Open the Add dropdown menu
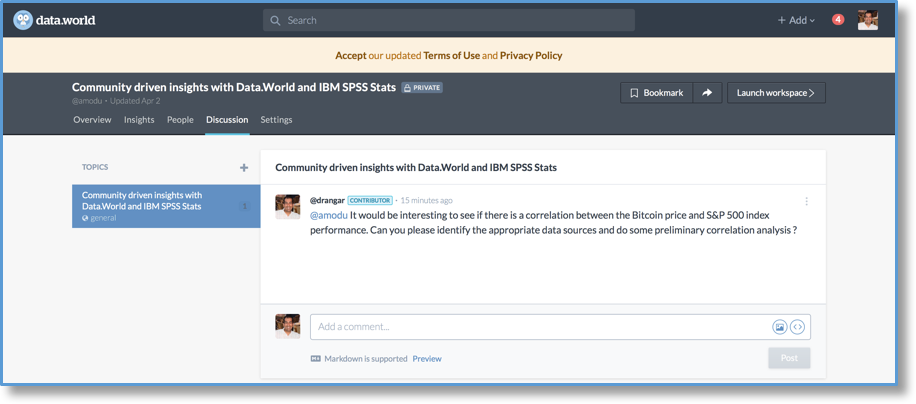916x404 pixels. pos(796,20)
